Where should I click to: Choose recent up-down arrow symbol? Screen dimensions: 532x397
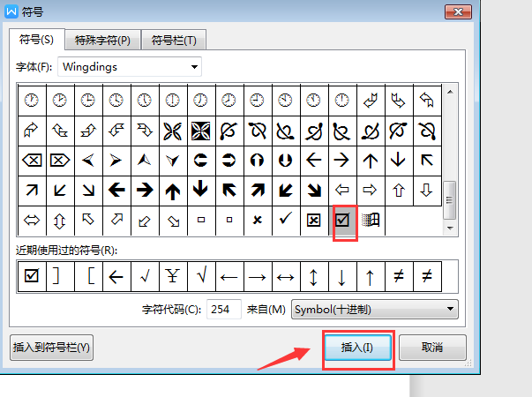(314, 276)
